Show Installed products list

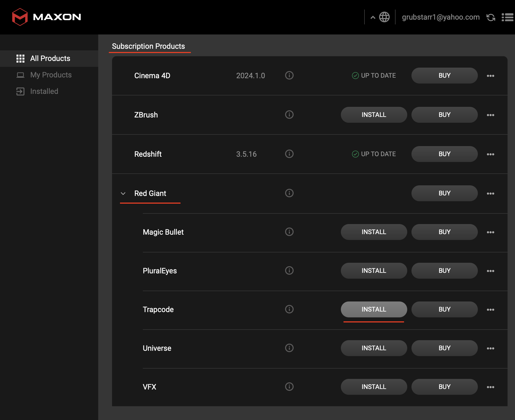point(49,91)
